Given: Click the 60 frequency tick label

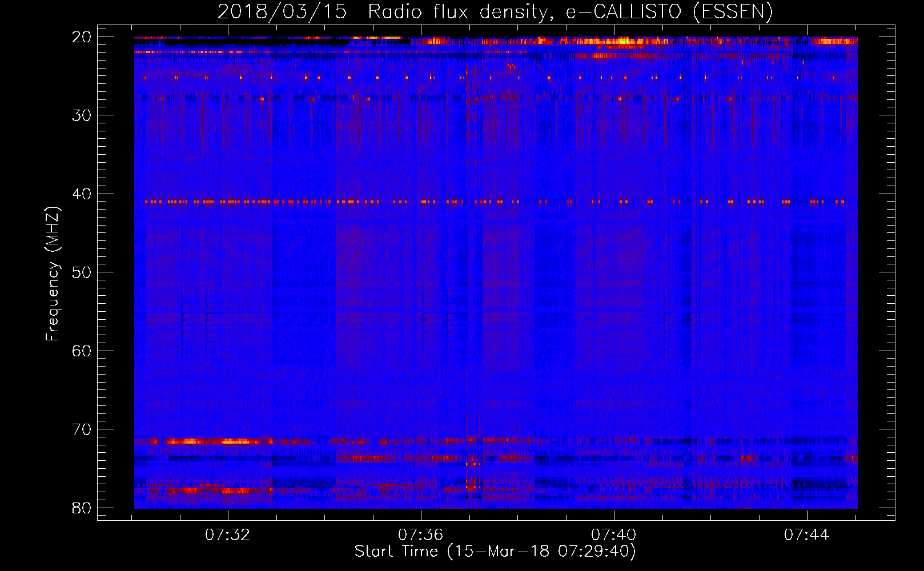Looking at the screenshot, I should (82, 351).
